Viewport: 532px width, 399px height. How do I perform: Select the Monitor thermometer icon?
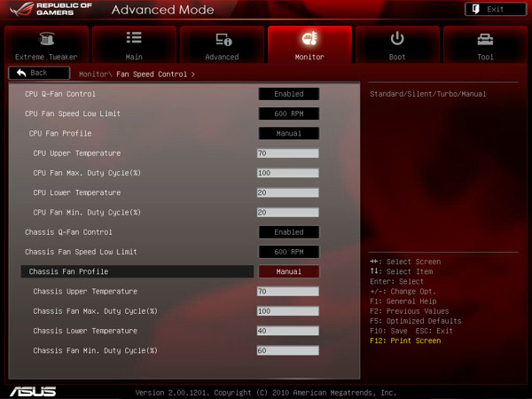pyautogui.click(x=309, y=38)
